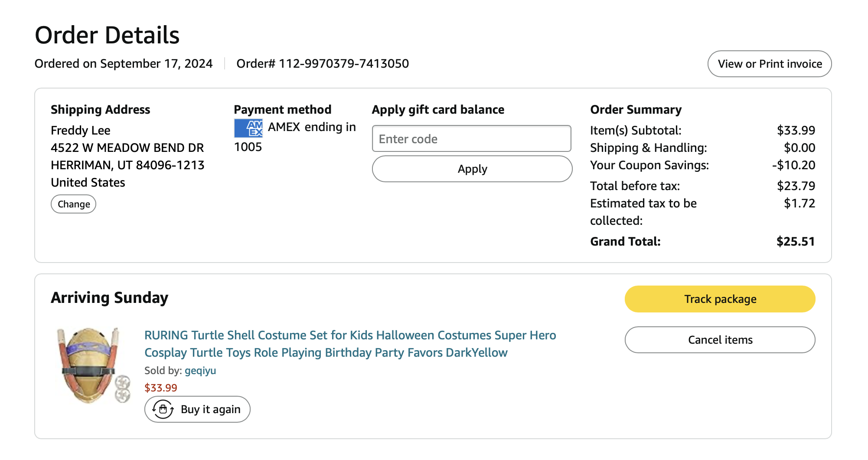Click the Order Details page title

coord(107,35)
